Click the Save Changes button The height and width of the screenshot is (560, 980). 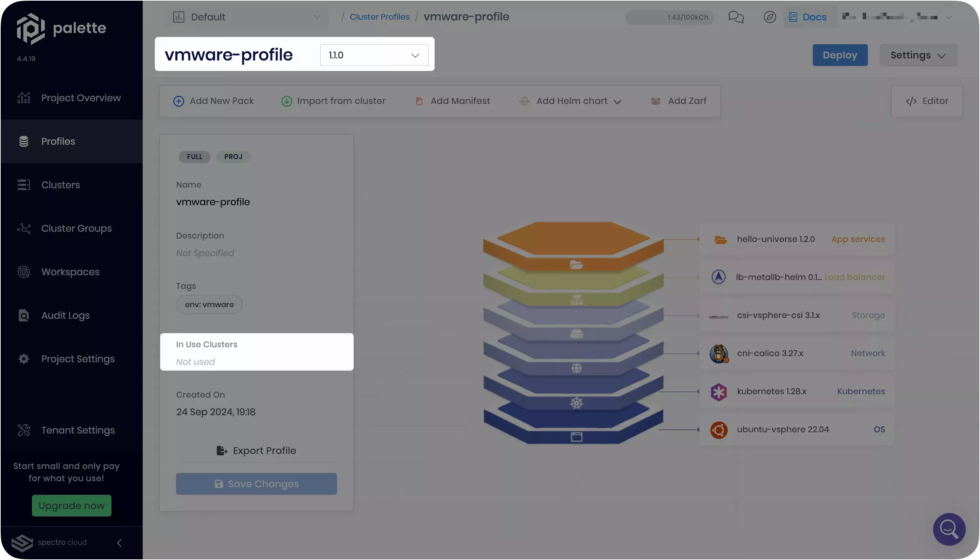[x=257, y=483]
